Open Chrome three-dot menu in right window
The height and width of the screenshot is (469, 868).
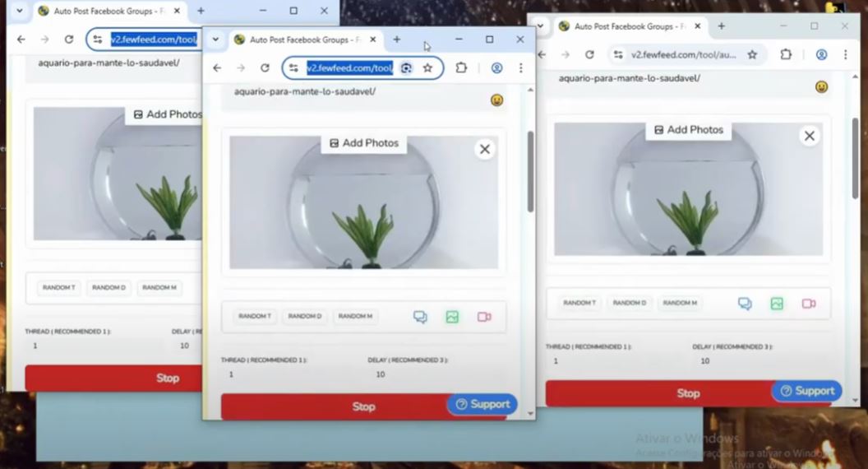(x=845, y=54)
